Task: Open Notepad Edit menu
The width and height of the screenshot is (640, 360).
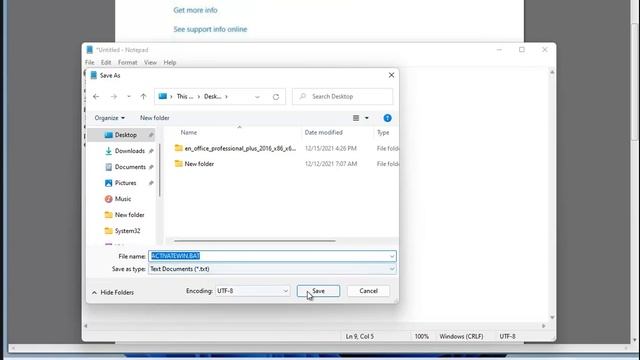Action: click(106, 62)
